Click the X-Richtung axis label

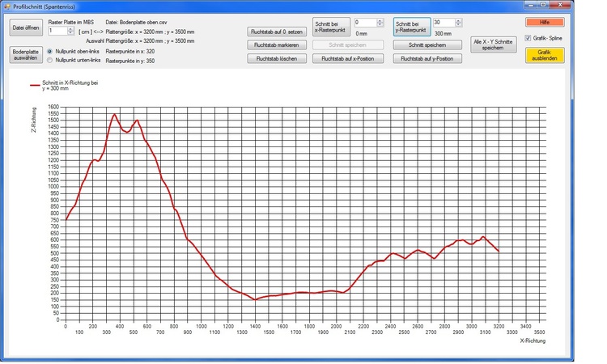pyautogui.click(x=533, y=341)
